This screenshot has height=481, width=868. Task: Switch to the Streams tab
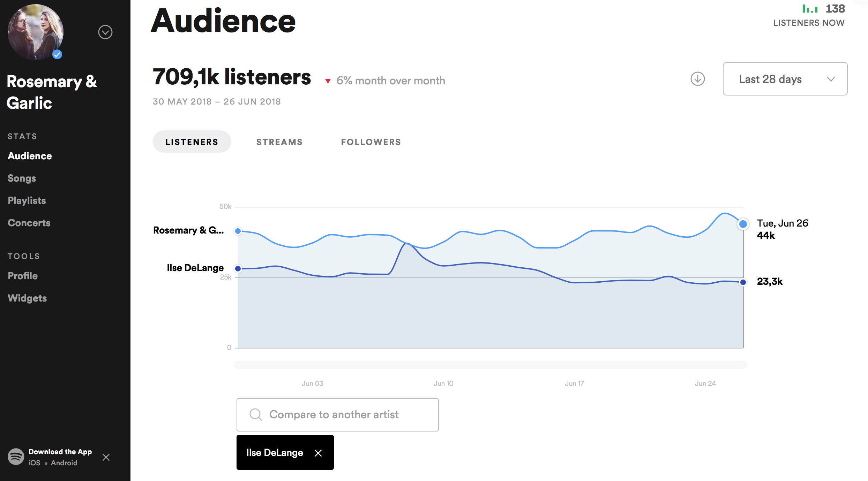tap(279, 142)
